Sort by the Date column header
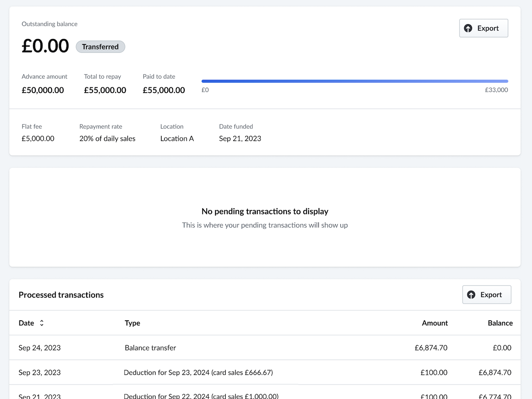Viewport: 532px width, 399px height. pyautogui.click(x=26, y=323)
